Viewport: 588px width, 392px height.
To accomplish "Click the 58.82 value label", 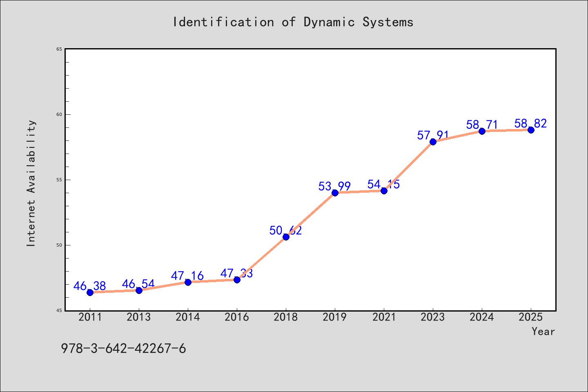I will [531, 123].
